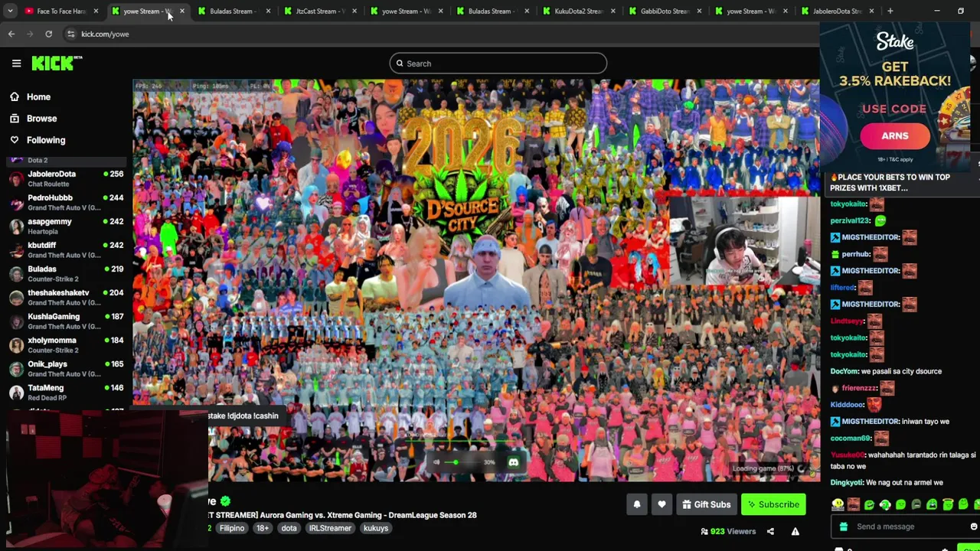The image size is (980, 551).
Task: Click the 923 Viewers count
Action: click(728, 531)
